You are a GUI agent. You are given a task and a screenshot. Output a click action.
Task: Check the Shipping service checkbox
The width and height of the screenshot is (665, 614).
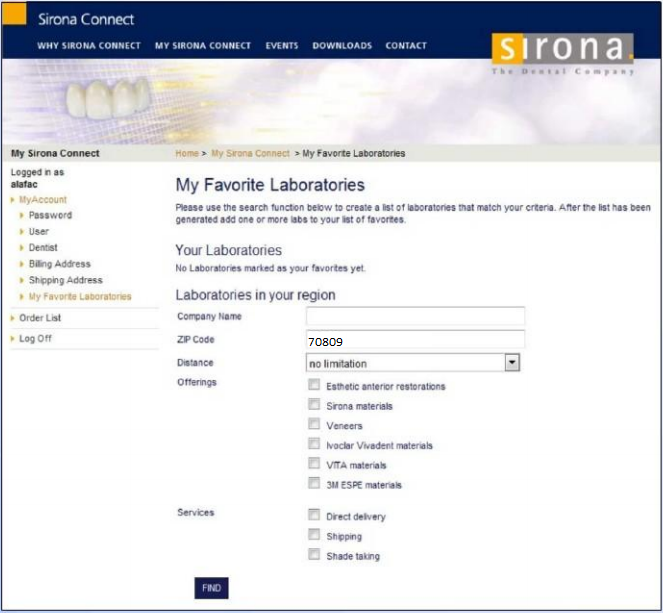(x=314, y=535)
